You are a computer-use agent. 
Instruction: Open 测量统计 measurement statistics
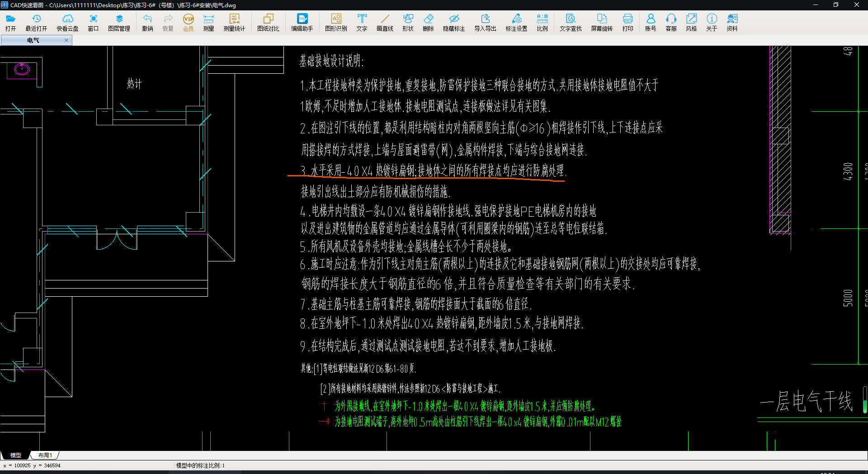(x=234, y=22)
